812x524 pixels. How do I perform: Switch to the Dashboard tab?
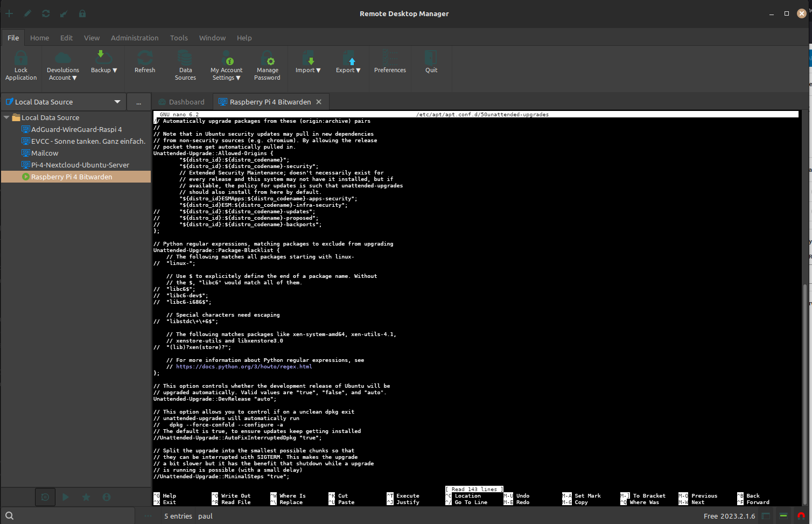(x=182, y=102)
